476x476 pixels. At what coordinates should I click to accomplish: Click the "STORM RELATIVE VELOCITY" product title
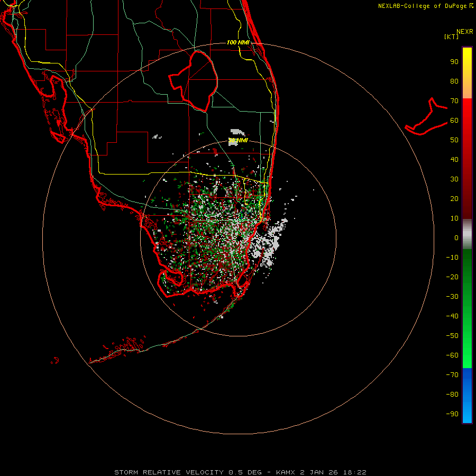pos(169,472)
